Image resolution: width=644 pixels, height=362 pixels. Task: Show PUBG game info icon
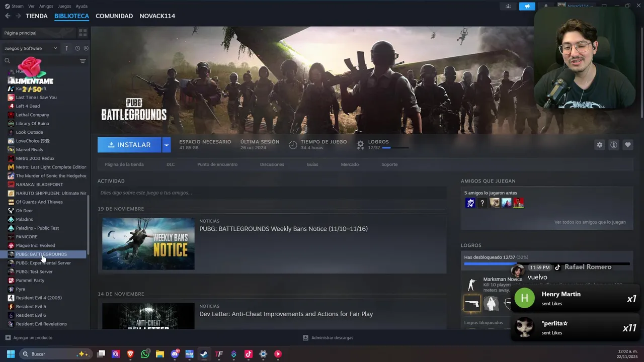(614, 145)
